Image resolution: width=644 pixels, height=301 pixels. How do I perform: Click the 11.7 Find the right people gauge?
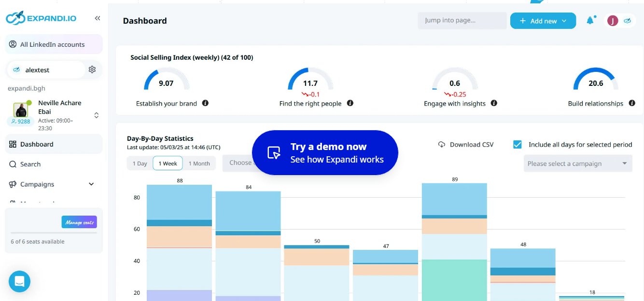pos(310,79)
